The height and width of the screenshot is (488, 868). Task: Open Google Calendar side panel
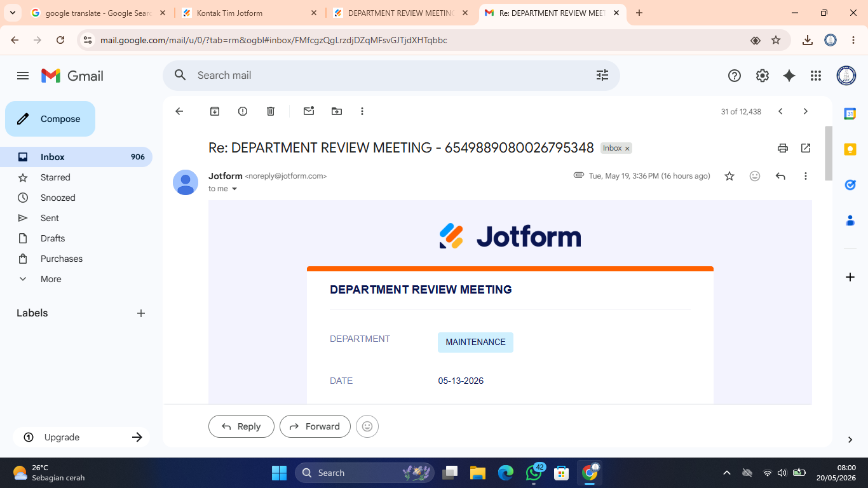tap(850, 114)
